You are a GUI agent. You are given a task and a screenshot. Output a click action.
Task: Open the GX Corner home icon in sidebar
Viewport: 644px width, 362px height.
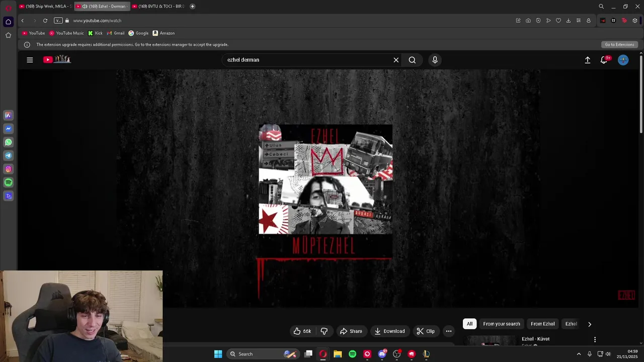click(8, 22)
